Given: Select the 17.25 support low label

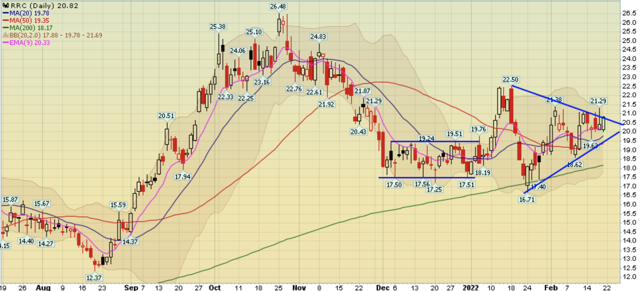Looking at the screenshot, I should tap(434, 190).
